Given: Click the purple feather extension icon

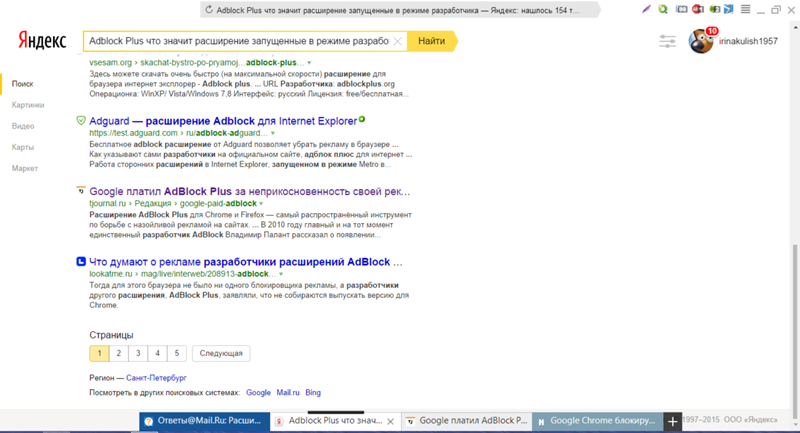Looking at the screenshot, I should tap(646, 9).
